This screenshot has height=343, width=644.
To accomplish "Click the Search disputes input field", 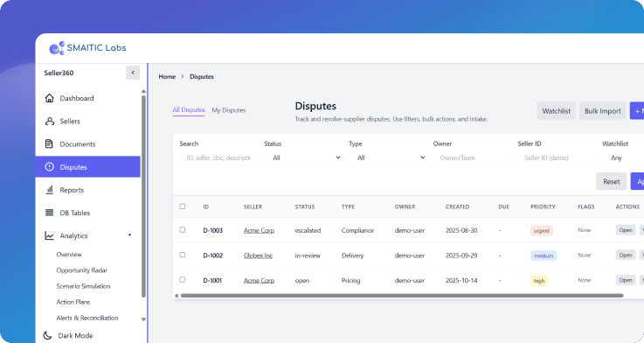I will pos(218,157).
